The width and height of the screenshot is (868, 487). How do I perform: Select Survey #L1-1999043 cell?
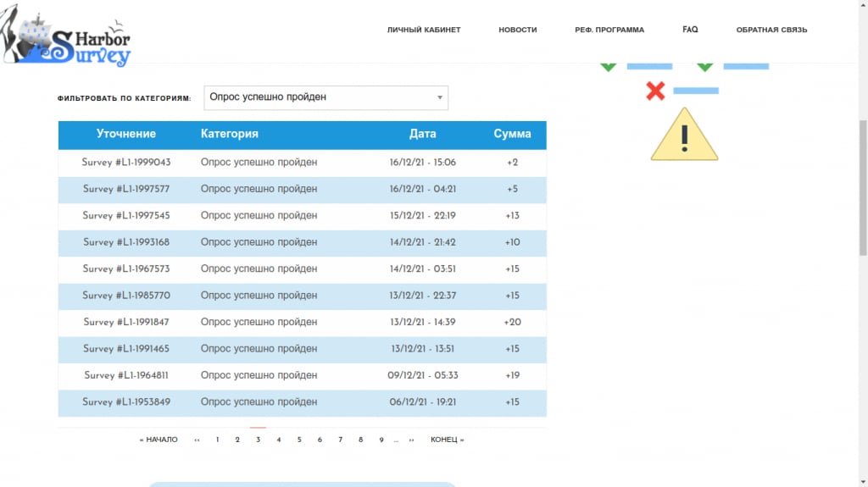click(126, 163)
